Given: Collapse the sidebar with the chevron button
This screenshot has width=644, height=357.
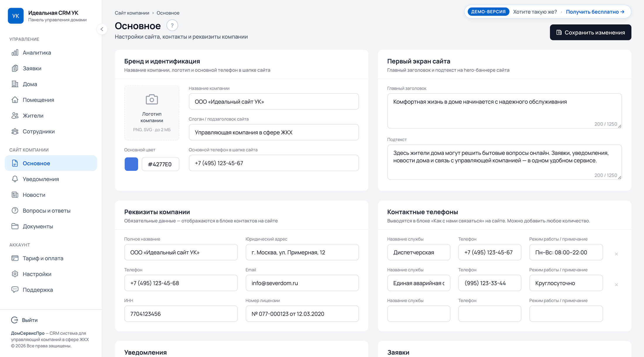Looking at the screenshot, I should click(x=102, y=29).
